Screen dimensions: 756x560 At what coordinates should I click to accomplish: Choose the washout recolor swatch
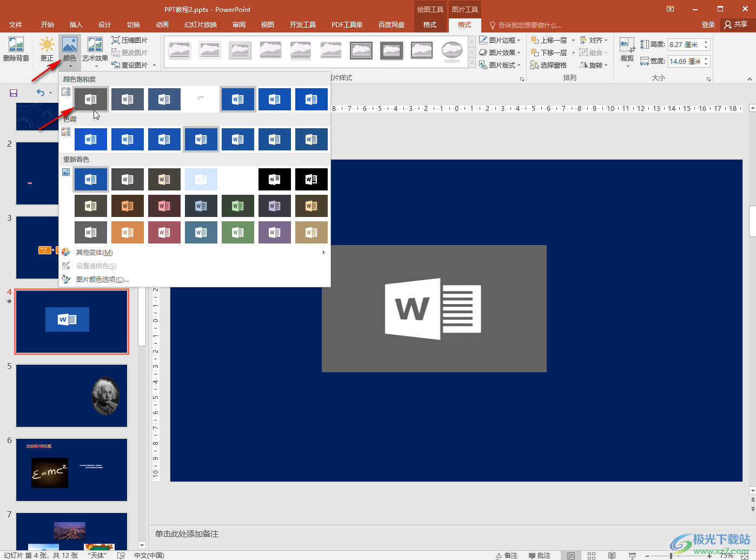[x=201, y=179]
